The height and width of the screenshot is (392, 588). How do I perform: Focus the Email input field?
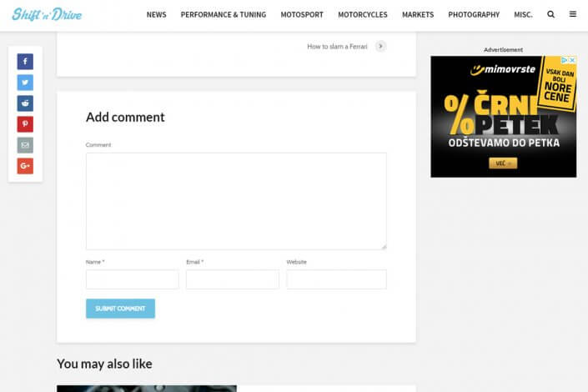[233, 279]
